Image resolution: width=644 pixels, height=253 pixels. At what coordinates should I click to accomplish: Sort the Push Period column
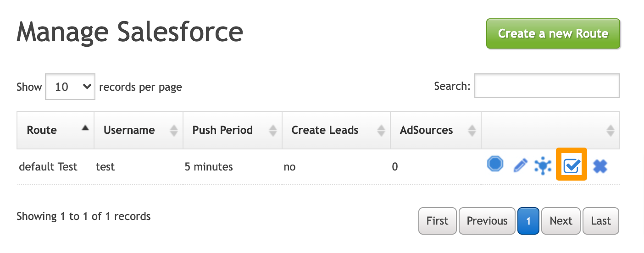[x=272, y=131]
